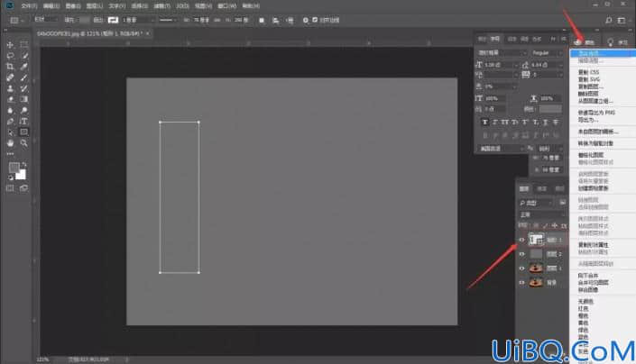Screen dimensions: 636x364
Task: Select the Blur tool
Action: coord(10,110)
